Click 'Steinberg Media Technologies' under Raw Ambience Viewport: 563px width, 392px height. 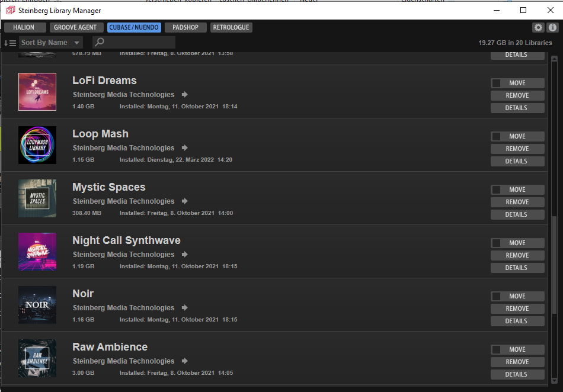(123, 361)
